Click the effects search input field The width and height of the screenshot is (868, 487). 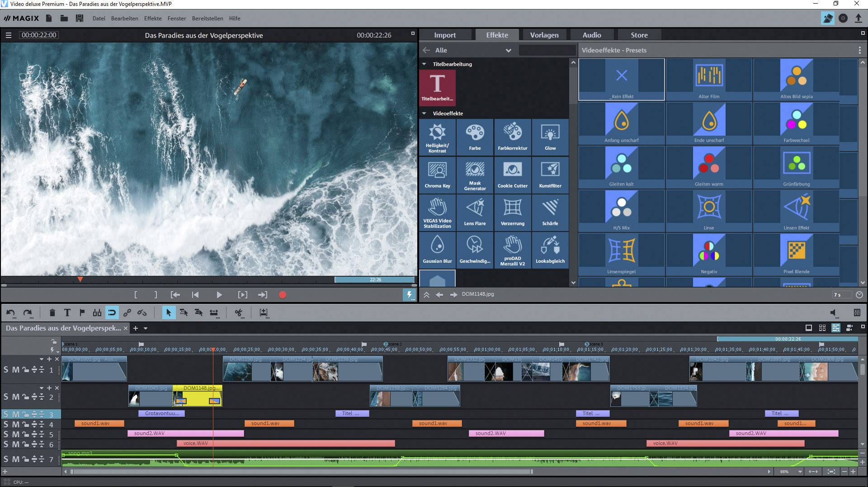547,50
